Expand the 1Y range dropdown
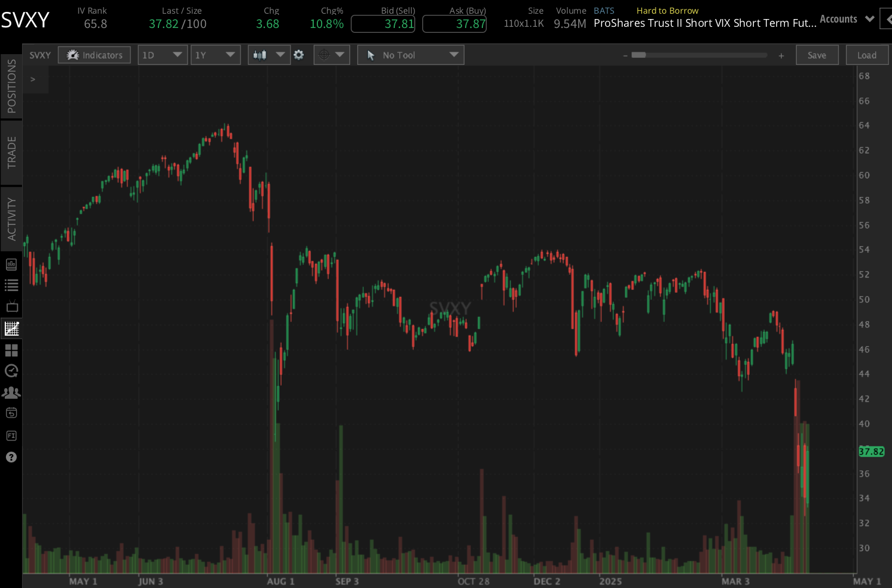Image resolution: width=892 pixels, height=588 pixels. click(216, 54)
